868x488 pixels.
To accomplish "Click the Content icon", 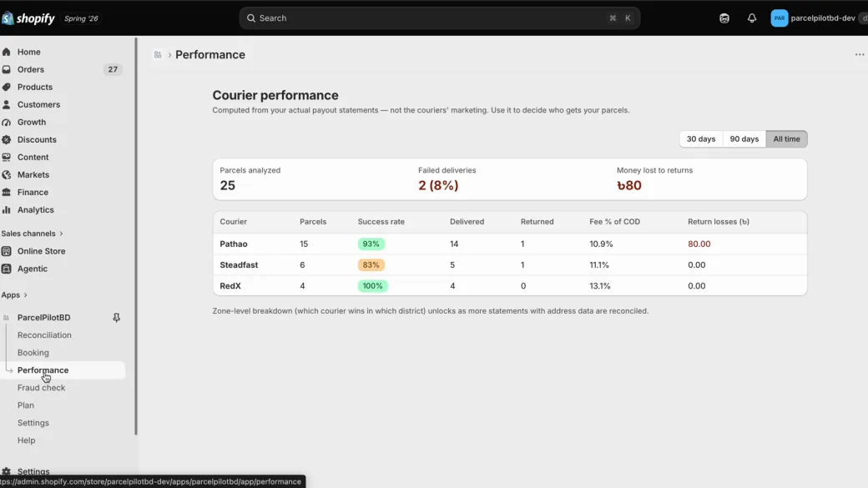I will (x=7, y=157).
